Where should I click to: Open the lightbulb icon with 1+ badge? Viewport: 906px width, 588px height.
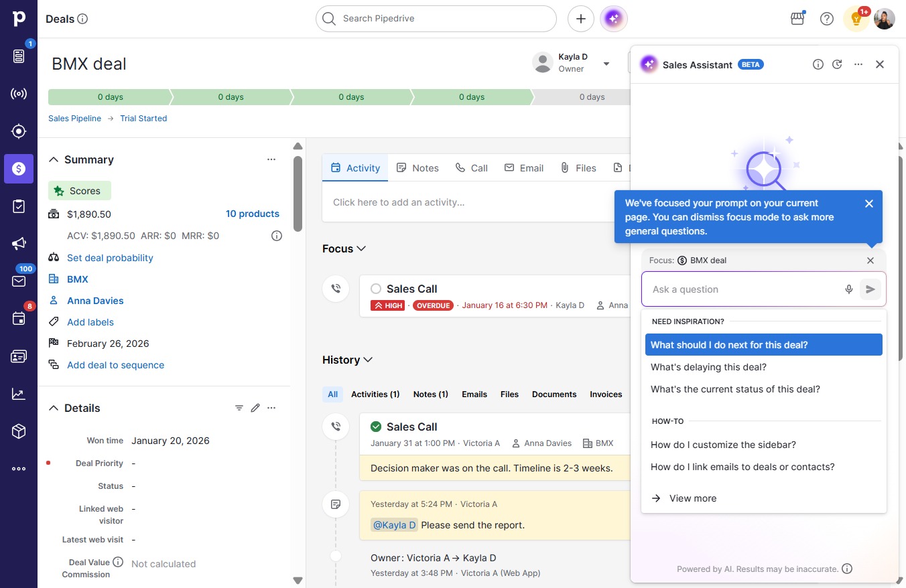(x=856, y=19)
